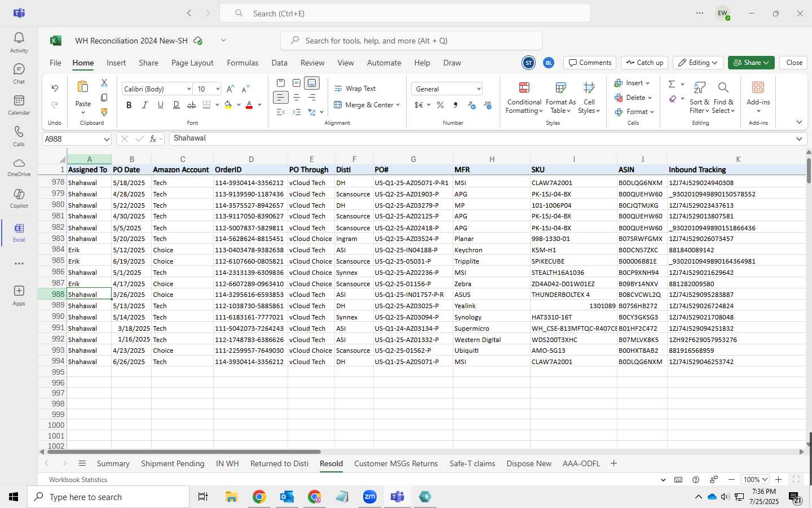Screen dimensions: 812x508
Task: Add a new sheet with plus icon
Action: click(614, 463)
